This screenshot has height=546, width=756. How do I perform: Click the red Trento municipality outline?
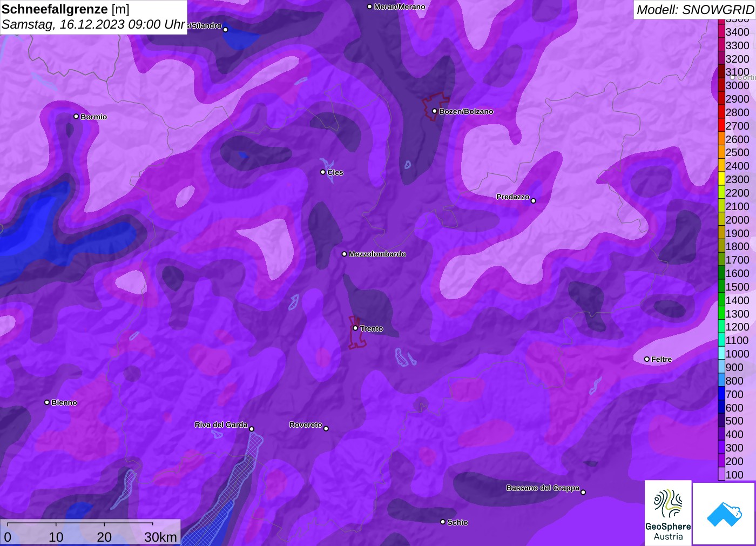[357, 332]
